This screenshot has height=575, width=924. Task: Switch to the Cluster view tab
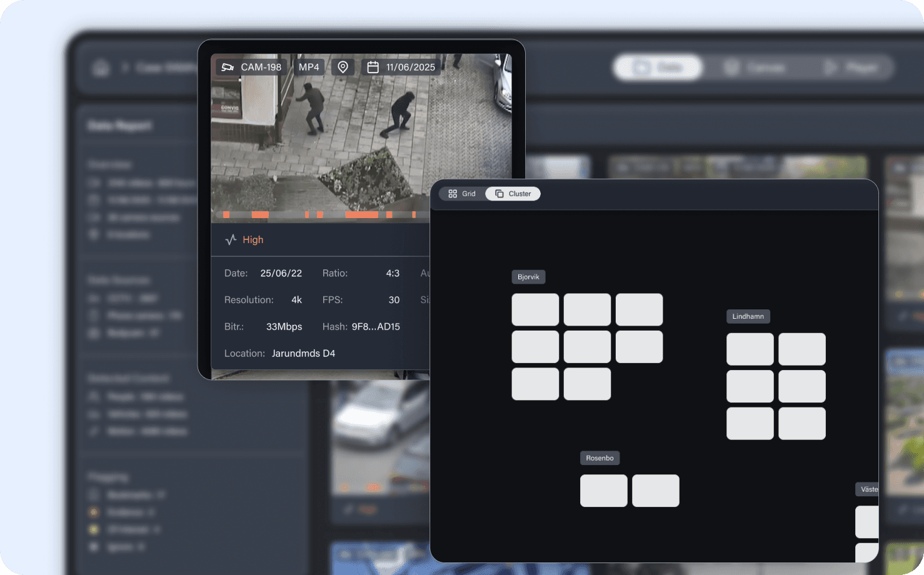coord(513,194)
